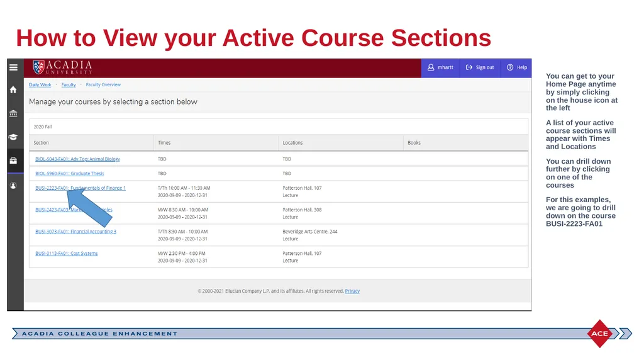Image resolution: width=644 pixels, height=362 pixels.
Task: Go to the Daily Work breadcrumb
Action: (40, 85)
